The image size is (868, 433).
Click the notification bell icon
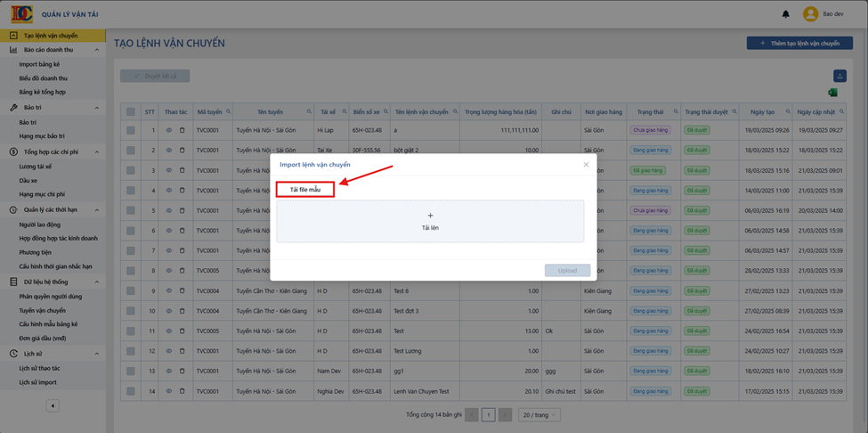785,14
